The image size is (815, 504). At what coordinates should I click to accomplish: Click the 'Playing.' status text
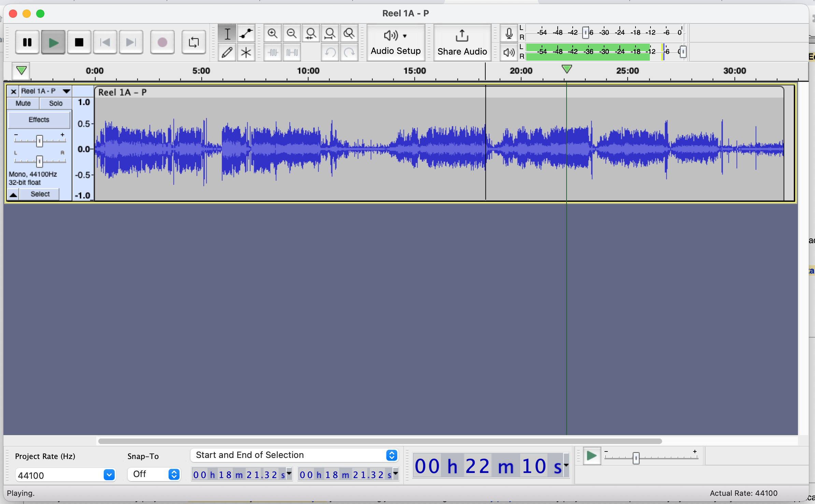(x=20, y=493)
